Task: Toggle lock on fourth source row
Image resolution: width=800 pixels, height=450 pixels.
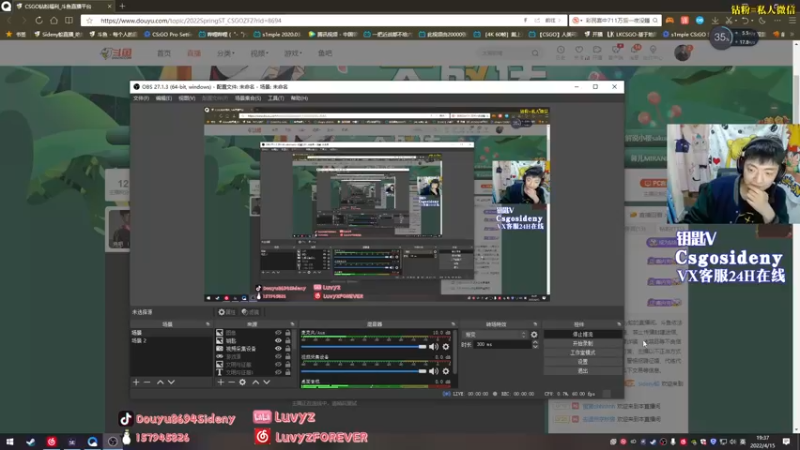Action: coord(288,357)
